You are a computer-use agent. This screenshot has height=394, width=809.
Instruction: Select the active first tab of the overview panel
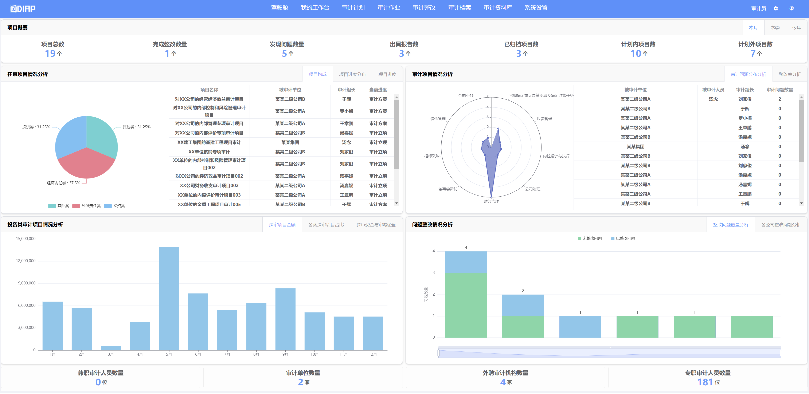pyautogui.click(x=752, y=28)
